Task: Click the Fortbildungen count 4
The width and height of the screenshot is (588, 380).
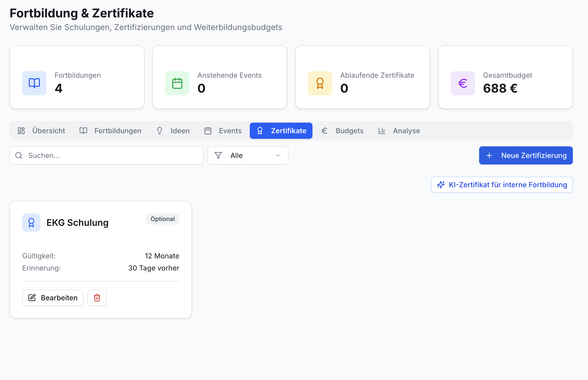Action: [x=59, y=88]
